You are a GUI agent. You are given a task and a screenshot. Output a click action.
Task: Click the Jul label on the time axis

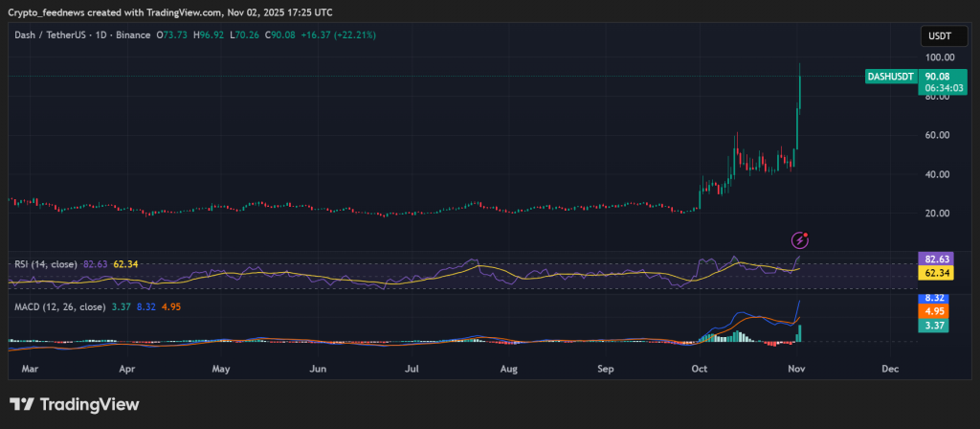412,370
